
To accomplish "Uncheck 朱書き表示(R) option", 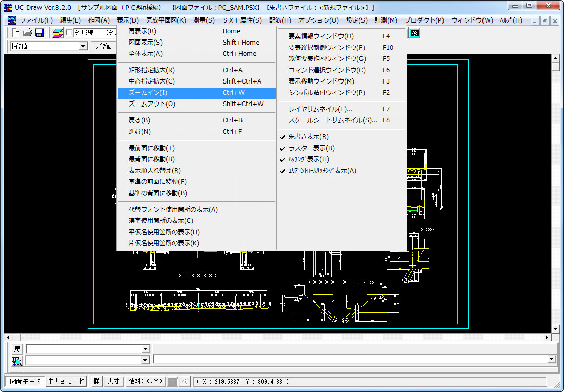I will pos(308,137).
